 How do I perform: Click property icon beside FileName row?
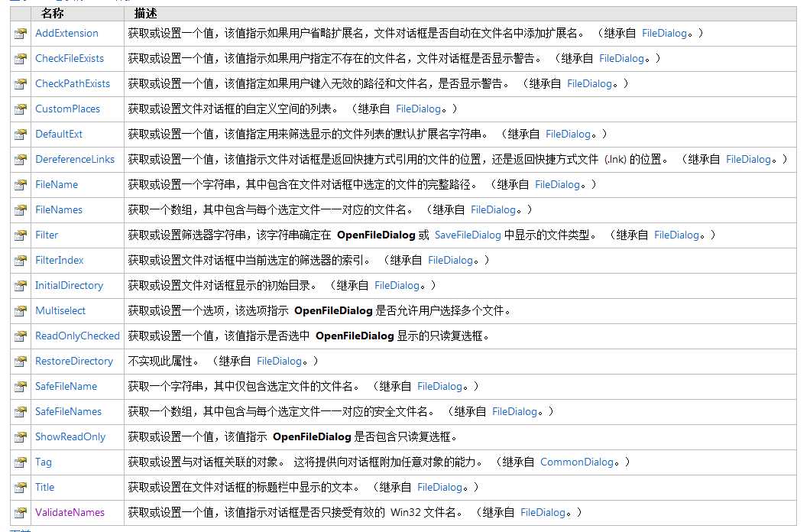click(x=20, y=186)
